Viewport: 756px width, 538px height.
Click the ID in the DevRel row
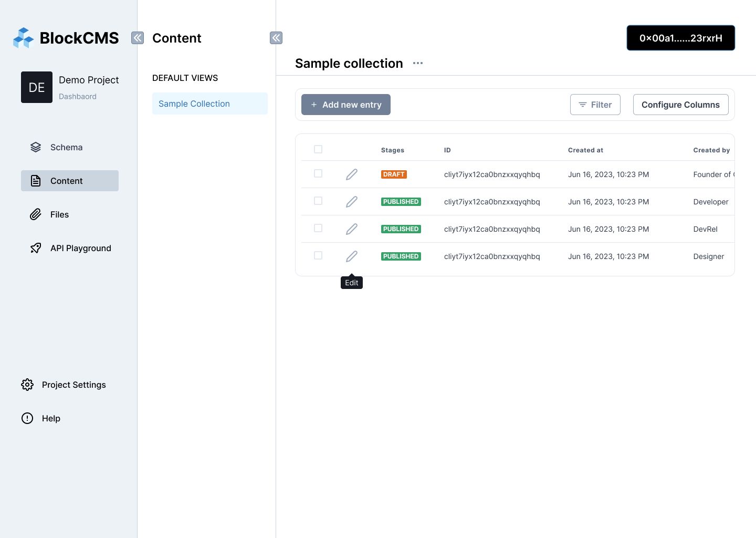[x=492, y=229]
